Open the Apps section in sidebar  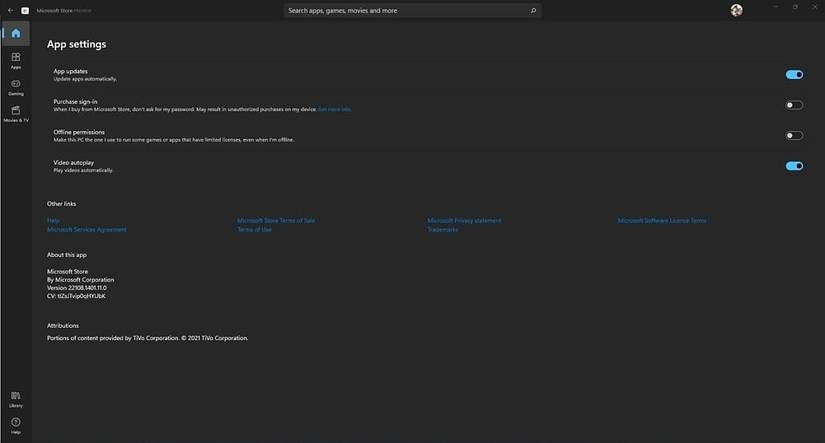point(16,61)
